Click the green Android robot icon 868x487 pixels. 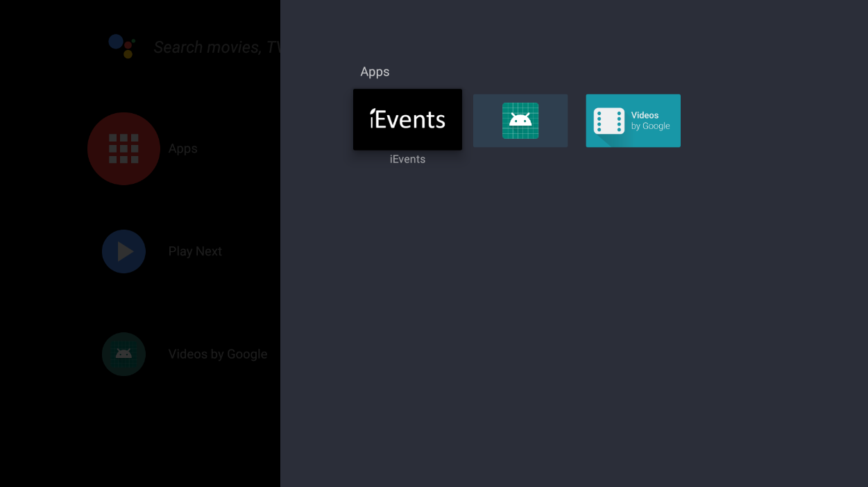tap(520, 121)
